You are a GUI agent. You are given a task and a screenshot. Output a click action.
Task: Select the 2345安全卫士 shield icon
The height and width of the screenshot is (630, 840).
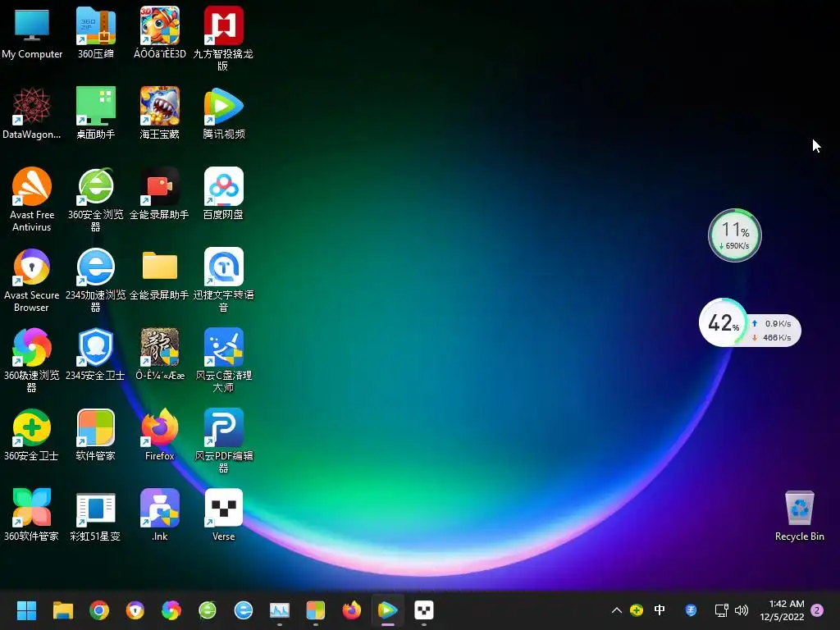pos(95,354)
